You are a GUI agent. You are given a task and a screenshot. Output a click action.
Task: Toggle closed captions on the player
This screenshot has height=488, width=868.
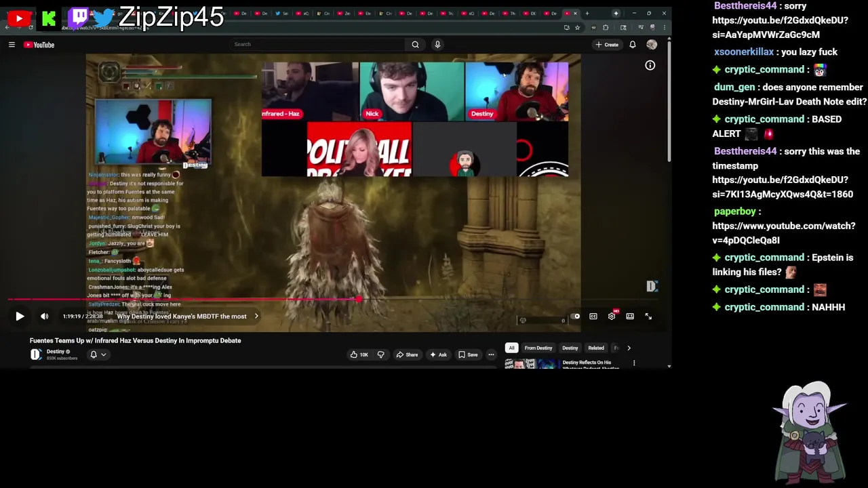coord(593,316)
